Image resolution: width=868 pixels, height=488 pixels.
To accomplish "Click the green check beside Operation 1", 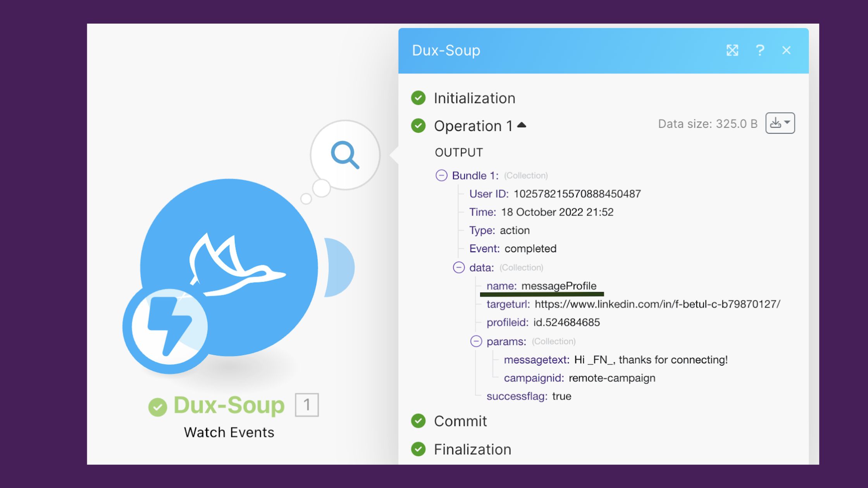I will coord(418,126).
